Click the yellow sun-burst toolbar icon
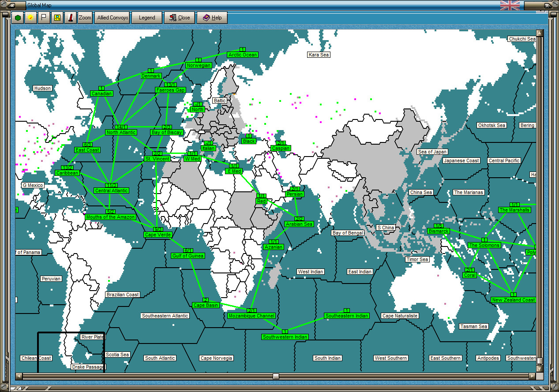The width and height of the screenshot is (559, 392). coord(30,18)
